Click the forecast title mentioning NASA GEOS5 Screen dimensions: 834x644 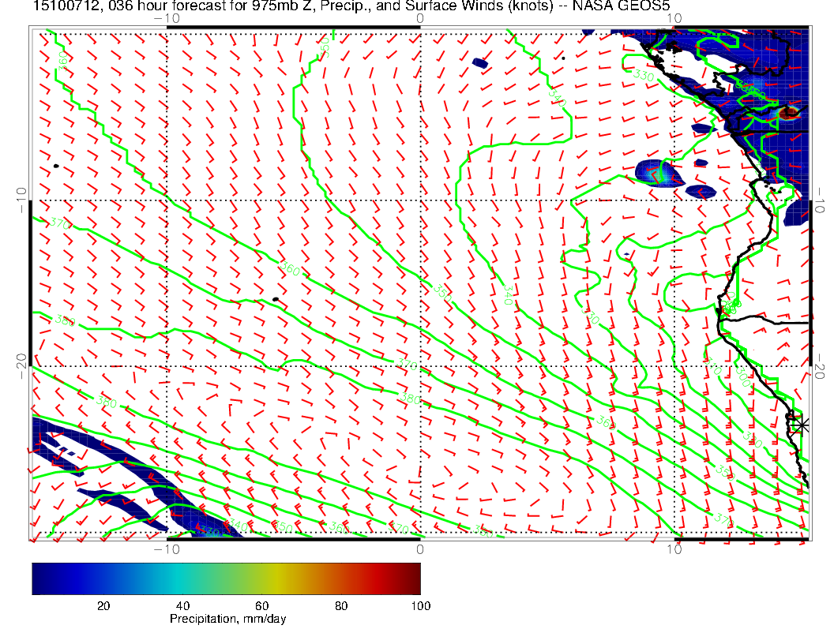coord(351,6)
